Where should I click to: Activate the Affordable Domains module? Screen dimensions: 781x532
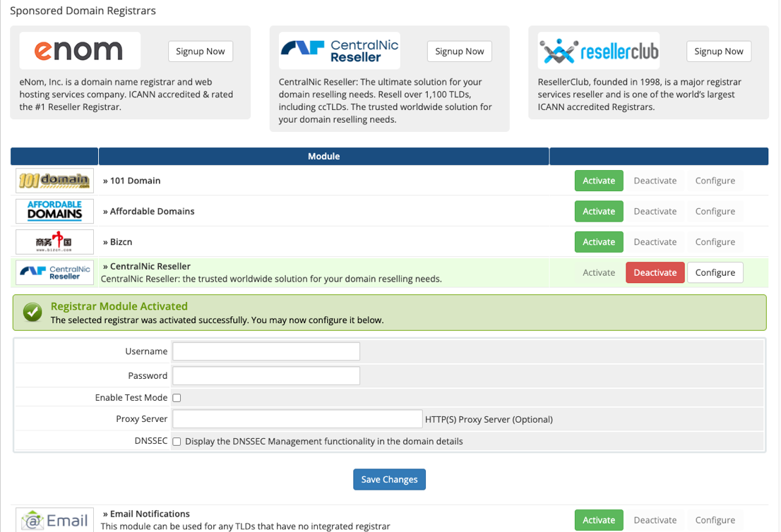point(599,212)
